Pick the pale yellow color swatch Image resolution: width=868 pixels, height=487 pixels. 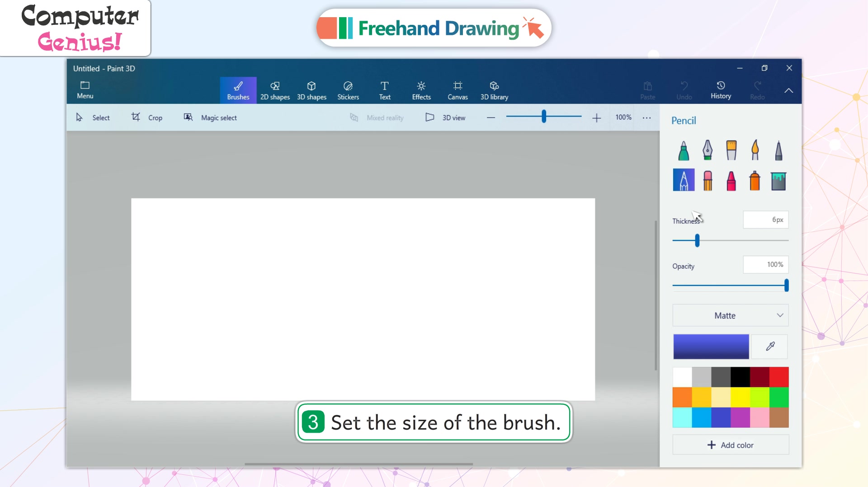click(x=721, y=397)
